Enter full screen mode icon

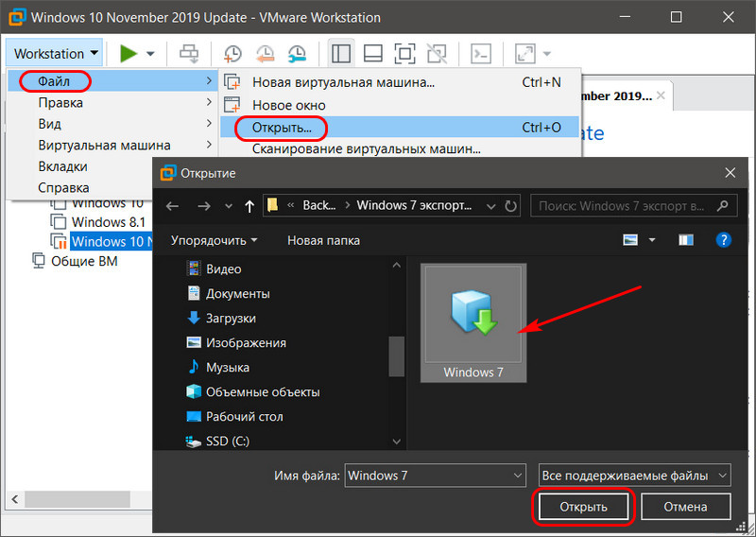[x=404, y=53]
